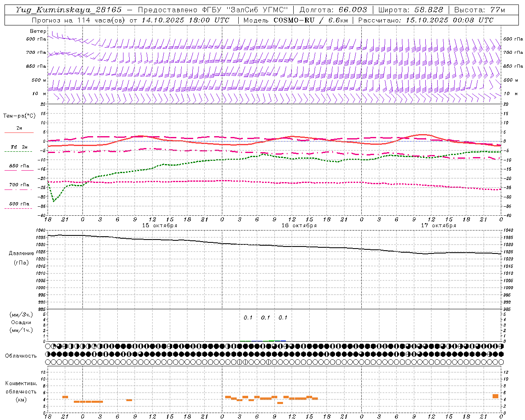
Task: Click the station title Yug_Kuminskaya_28165
Action: click(68, 10)
